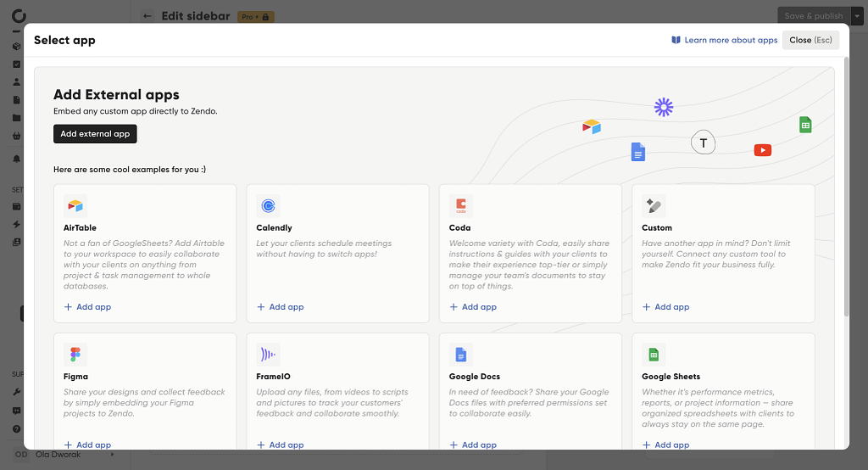Click the dialog's vertical scrollbar
Viewport: 868px width, 470px height.
[846, 187]
